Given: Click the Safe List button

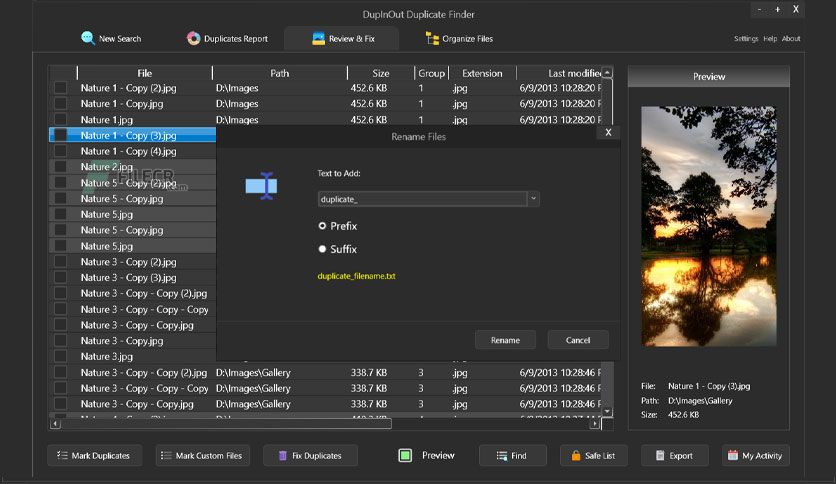Looking at the screenshot, I should pos(593,455).
